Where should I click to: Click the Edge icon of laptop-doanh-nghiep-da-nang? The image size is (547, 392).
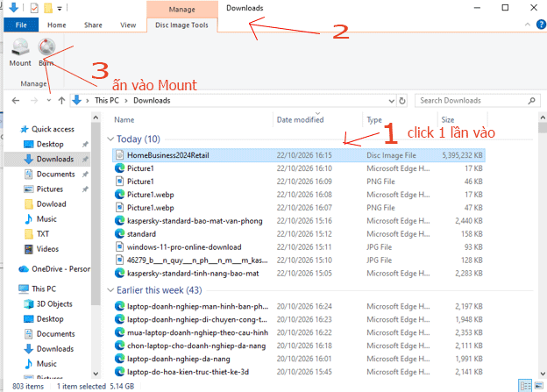click(119, 359)
